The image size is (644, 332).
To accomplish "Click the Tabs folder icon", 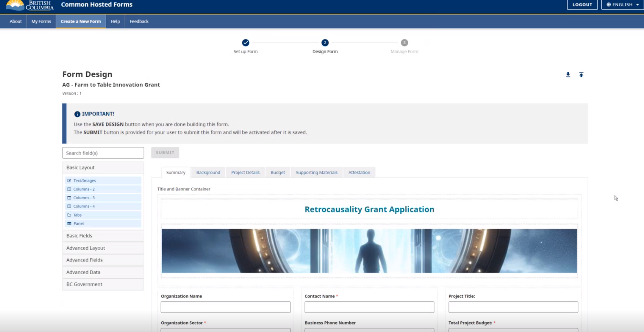I will 69,215.
